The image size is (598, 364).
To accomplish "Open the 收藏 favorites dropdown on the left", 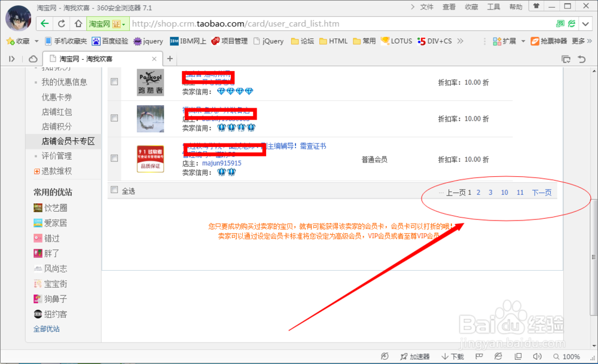I will coord(22,41).
